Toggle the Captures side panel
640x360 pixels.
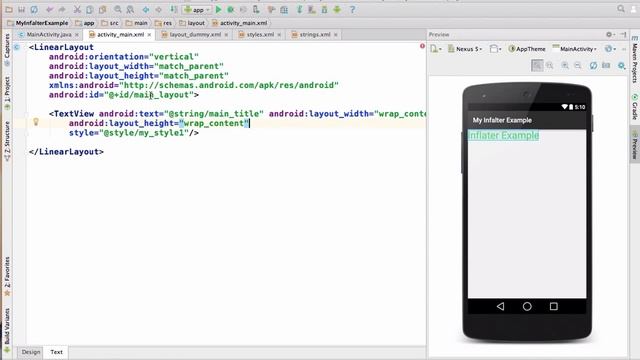(x=7, y=50)
